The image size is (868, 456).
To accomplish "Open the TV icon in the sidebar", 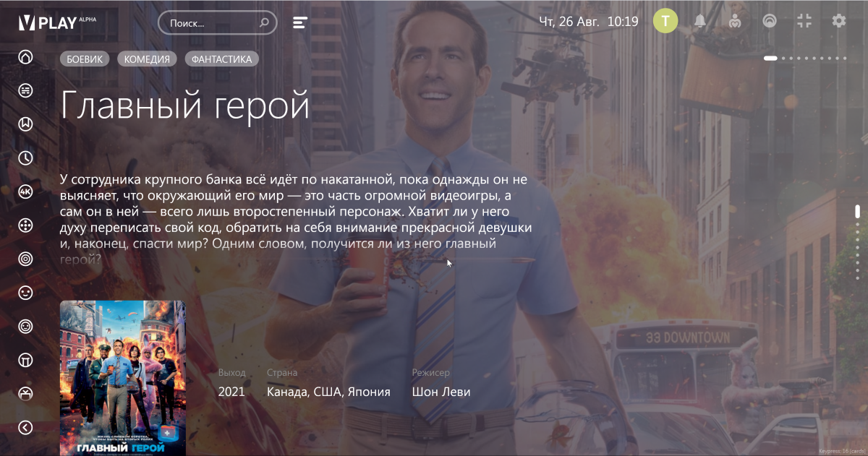I will [x=25, y=393].
